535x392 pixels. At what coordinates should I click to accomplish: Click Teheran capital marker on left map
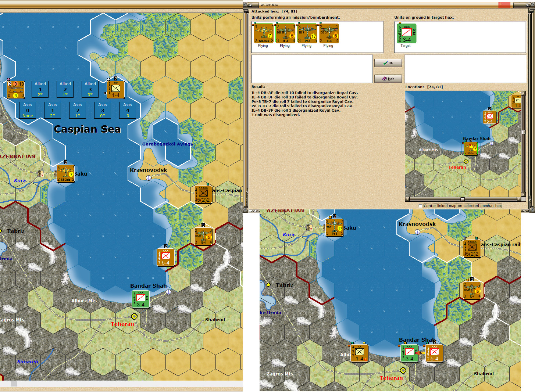[134, 316]
